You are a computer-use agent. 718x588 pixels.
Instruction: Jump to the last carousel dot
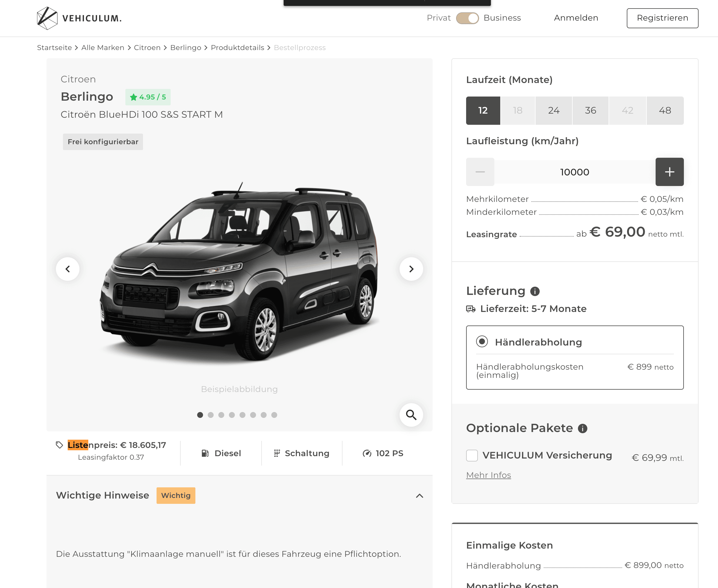pyautogui.click(x=274, y=415)
